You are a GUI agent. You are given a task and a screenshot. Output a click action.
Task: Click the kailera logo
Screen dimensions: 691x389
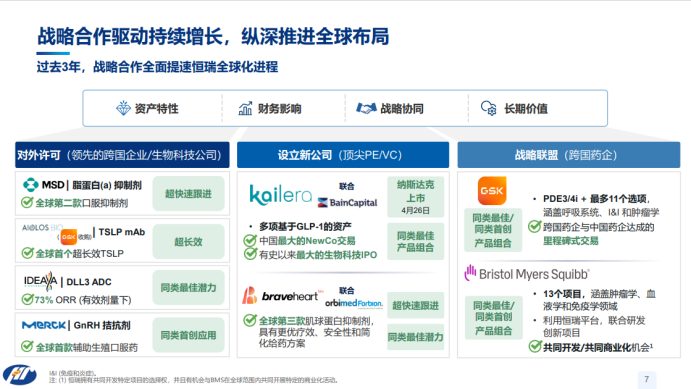coord(280,194)
